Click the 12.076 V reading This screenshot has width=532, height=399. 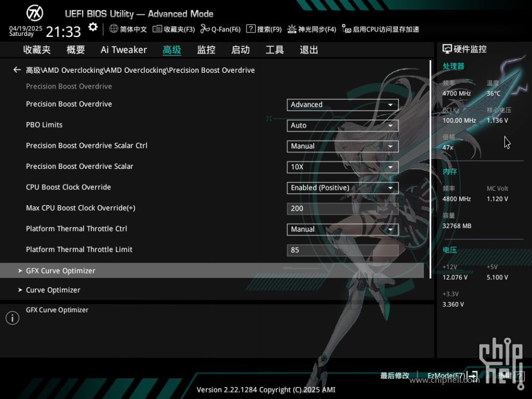pyautogui.click(x=455, y=277)
